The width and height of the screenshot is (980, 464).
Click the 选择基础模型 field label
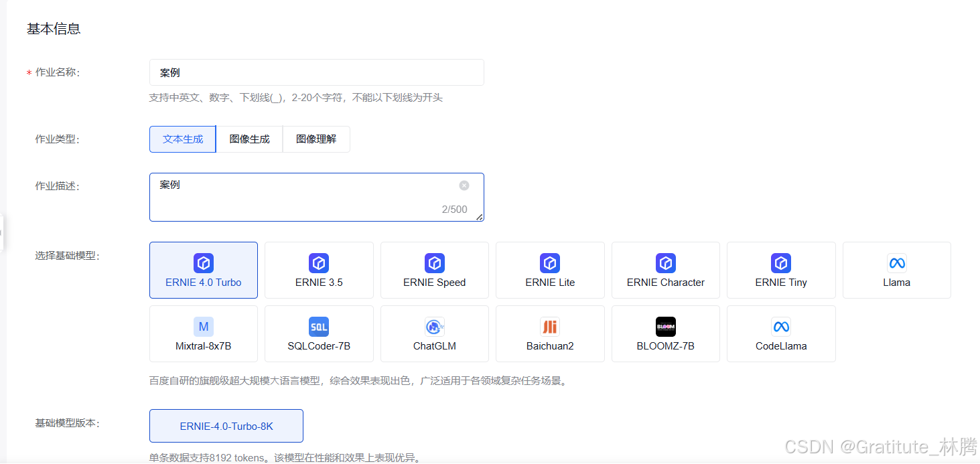[68, 255]
